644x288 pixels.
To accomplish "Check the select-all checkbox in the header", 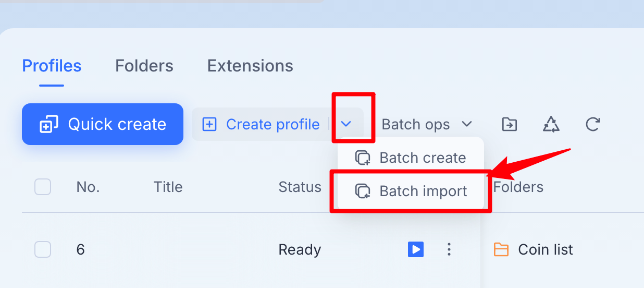I will pyautogui.click(x=43, y=187).
